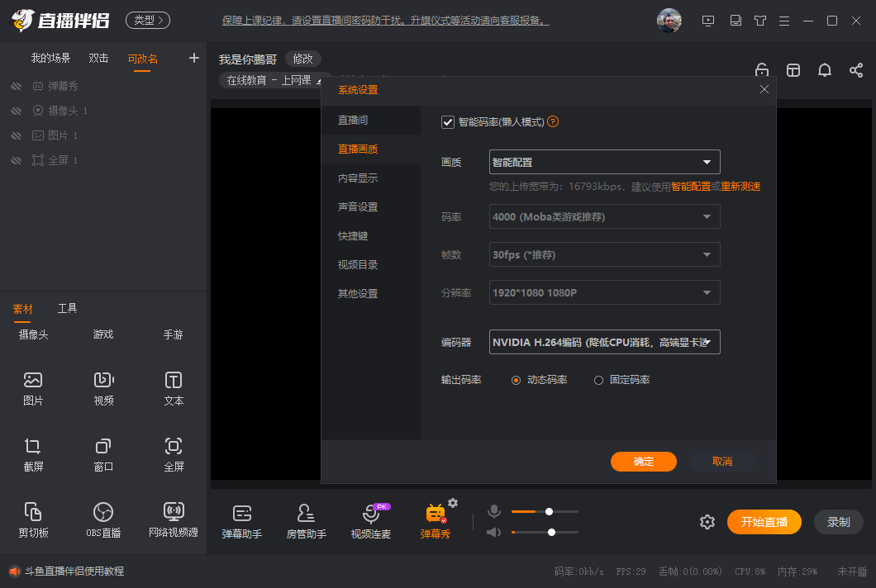
Task: Open the 编码器 NVIDIA H.264 dropdown
Action: click(604, 342)
